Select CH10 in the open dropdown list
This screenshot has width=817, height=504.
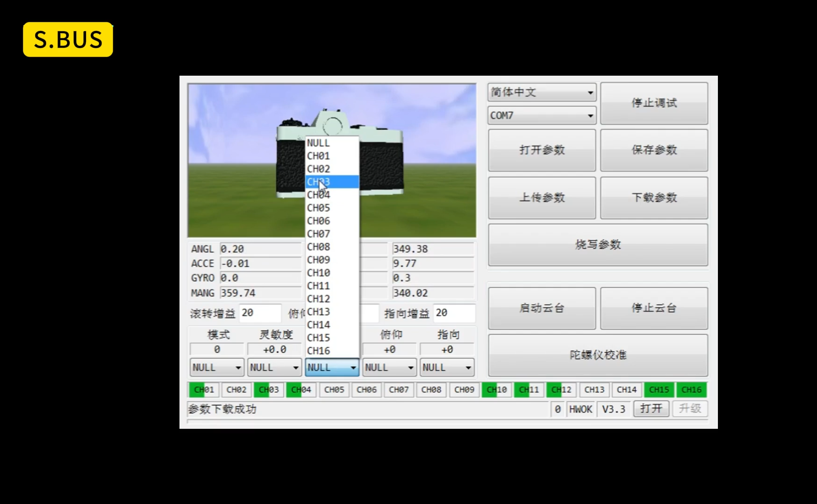click(x=332, y=273)
